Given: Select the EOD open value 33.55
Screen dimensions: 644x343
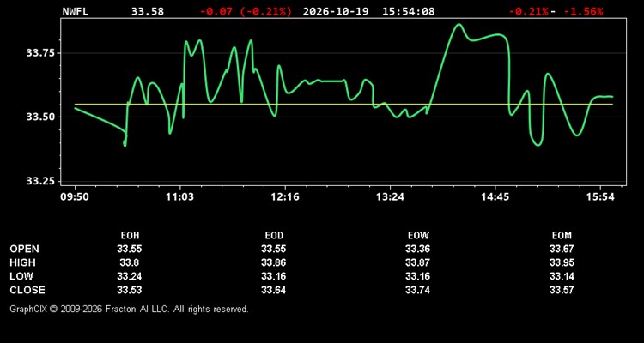Looking at the screenshot, I should (274, 249).
